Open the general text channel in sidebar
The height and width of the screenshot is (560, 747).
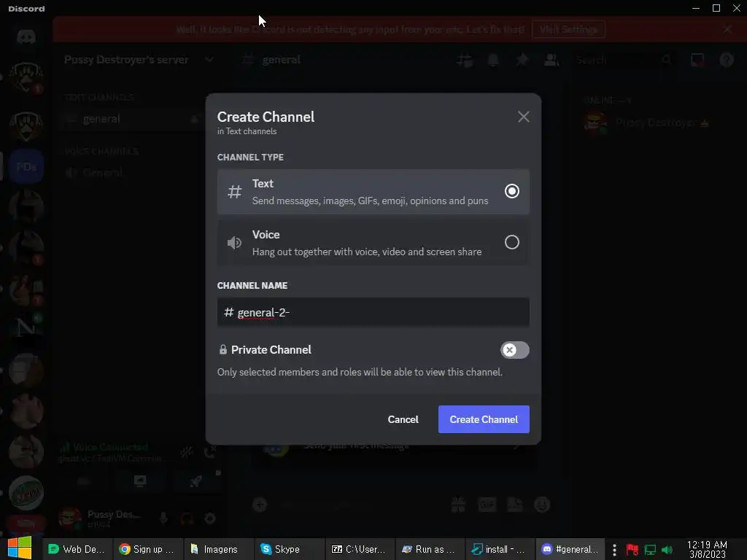pos(131,119)
